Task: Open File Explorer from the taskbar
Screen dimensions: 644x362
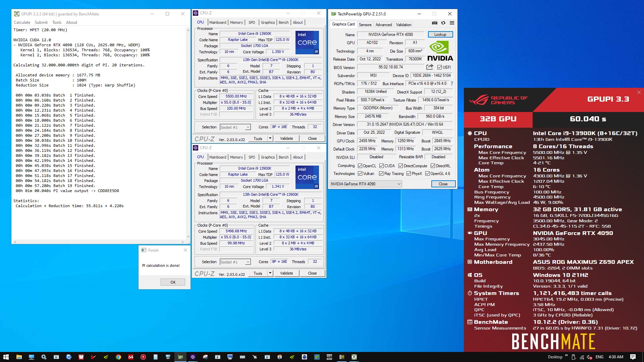Action: coord(19,357)
